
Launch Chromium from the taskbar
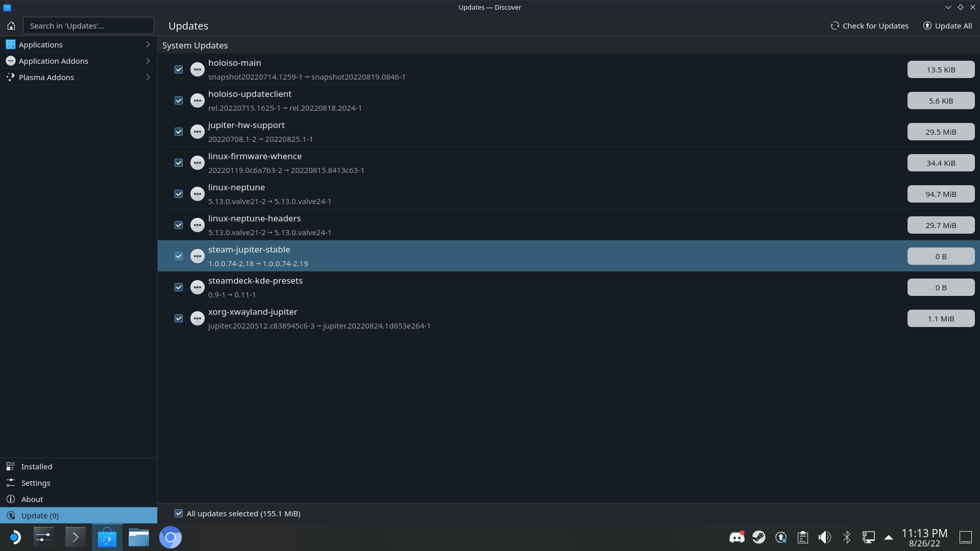coord(170,537)
